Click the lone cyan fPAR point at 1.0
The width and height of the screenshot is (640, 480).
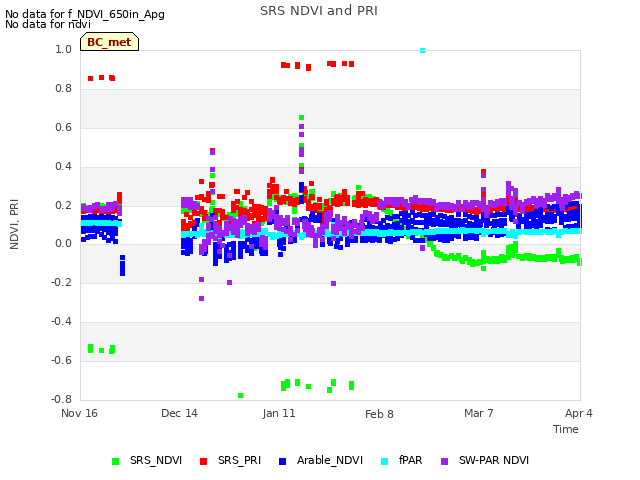point(422,51)
